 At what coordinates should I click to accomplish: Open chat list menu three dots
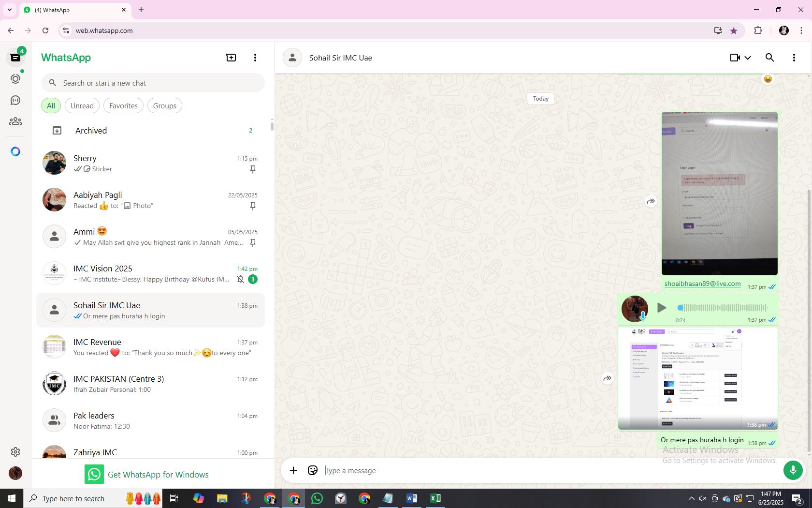[255, 58]
